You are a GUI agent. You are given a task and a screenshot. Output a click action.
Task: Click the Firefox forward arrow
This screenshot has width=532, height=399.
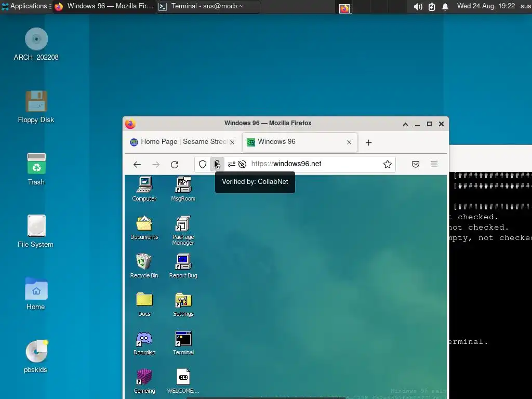tap(156, 165)
